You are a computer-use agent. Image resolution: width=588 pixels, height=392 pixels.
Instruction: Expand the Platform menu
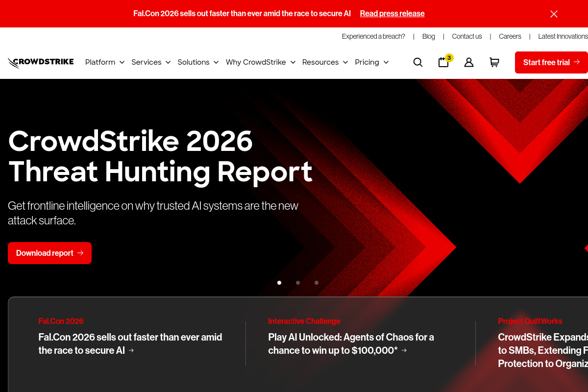pos(105,62)
